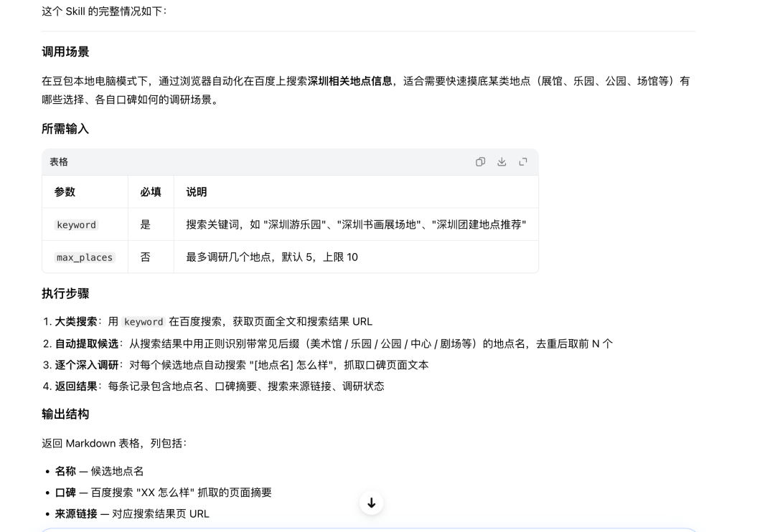This screenshot has height=532, width=775.
Task: Click the intro line 这个 Skill 的完整情况如下
Action: point(104,11)
